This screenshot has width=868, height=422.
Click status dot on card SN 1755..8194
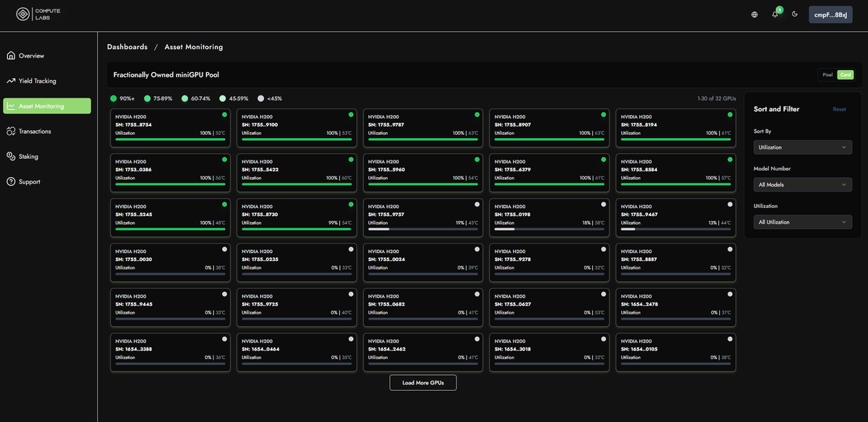(730, 115)
